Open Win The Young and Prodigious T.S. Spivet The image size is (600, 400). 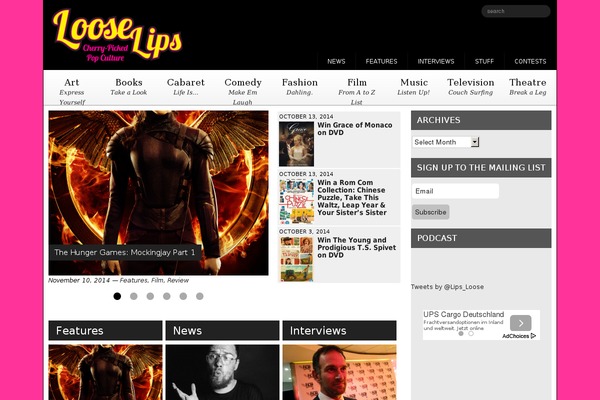[356, 247]
